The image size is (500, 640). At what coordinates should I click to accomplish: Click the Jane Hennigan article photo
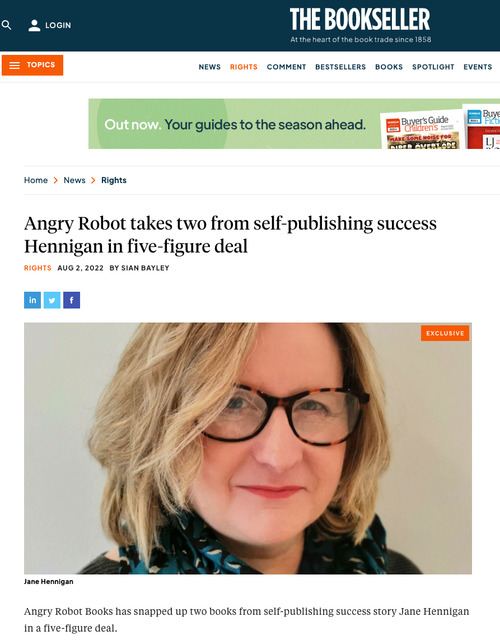[x=248, y=448]
